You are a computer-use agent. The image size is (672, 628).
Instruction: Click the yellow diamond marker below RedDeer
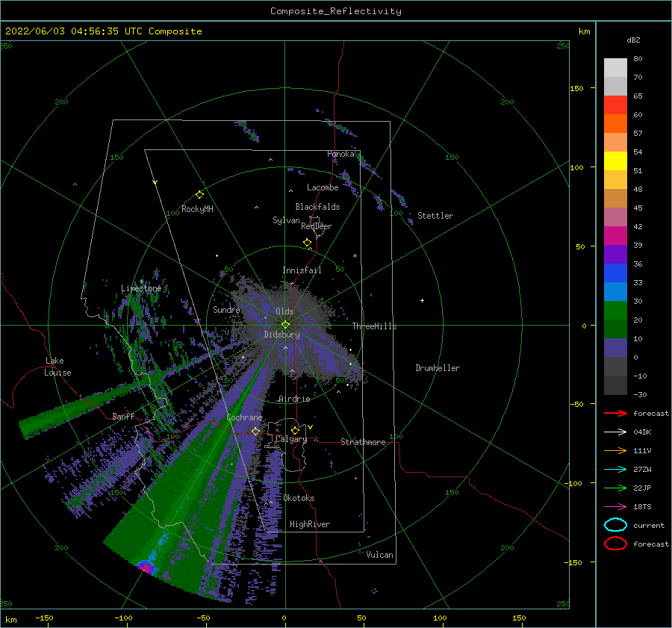(308, 243)
